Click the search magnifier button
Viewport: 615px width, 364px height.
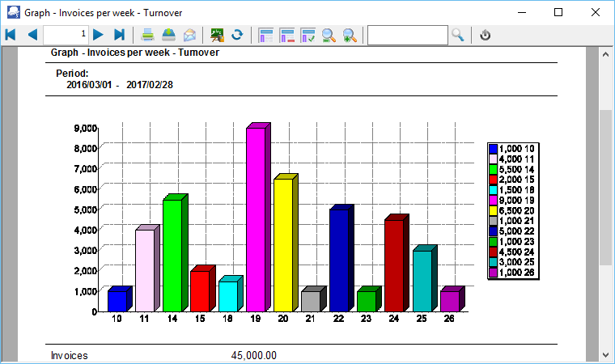458,35
